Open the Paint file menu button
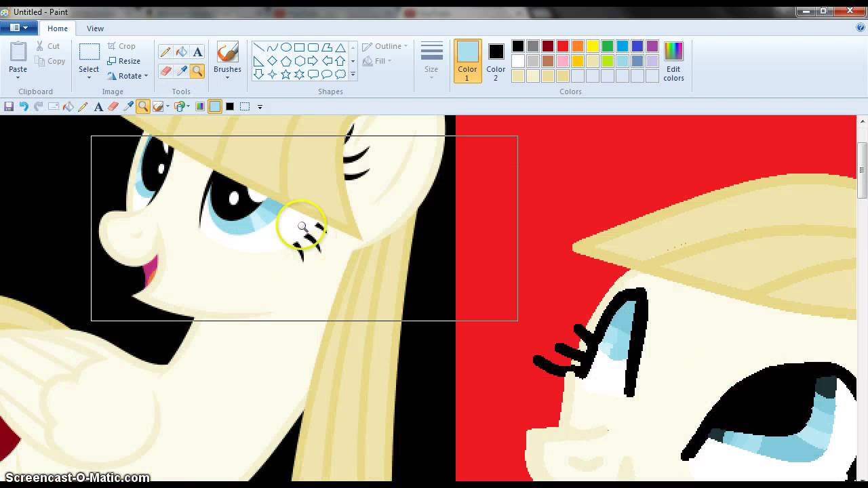This screenshot has height=488, width=868. pyautogui.click(x=18, y=28)
